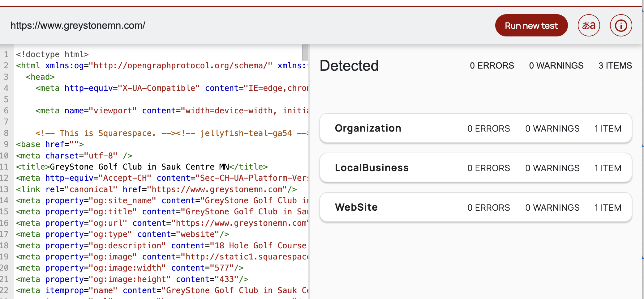Click the doctype html line
Viewport: 644px width, 299px height.
tap(52, 54)
